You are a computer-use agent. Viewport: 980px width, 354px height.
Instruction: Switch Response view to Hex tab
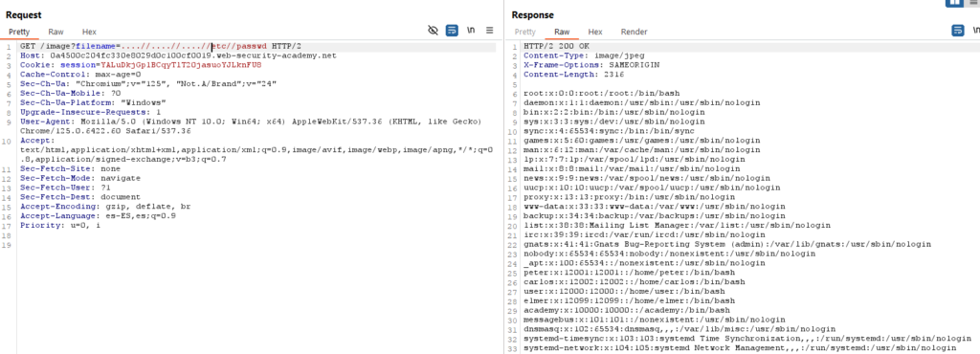(x=595, y=32)
